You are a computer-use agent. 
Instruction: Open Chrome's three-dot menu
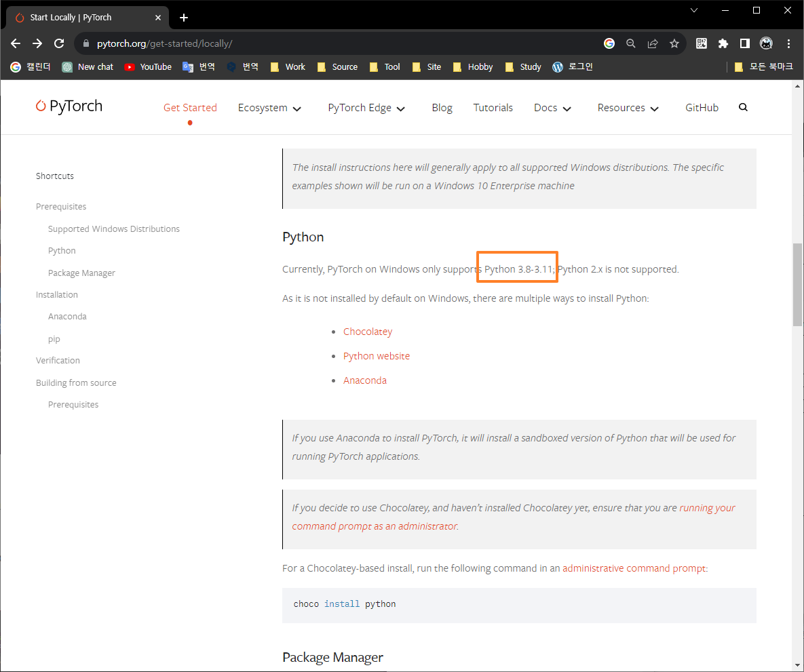(x=788, y=43)
